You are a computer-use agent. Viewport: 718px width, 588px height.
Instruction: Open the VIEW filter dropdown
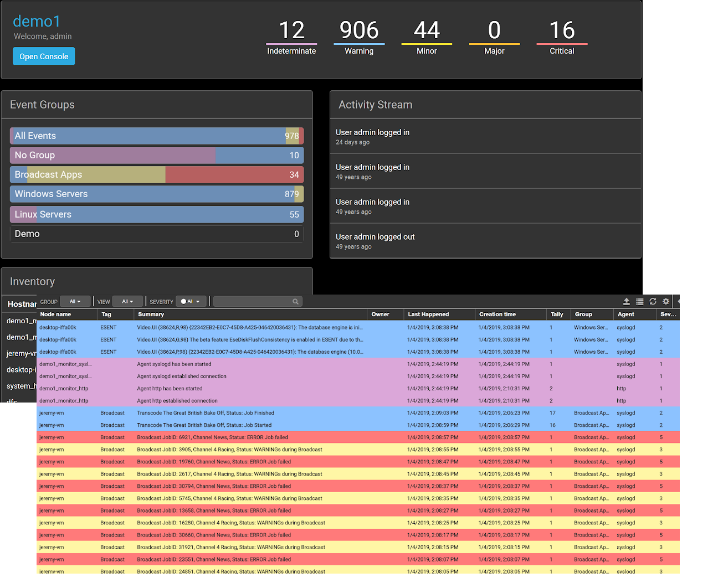click(x=127, y=301)
